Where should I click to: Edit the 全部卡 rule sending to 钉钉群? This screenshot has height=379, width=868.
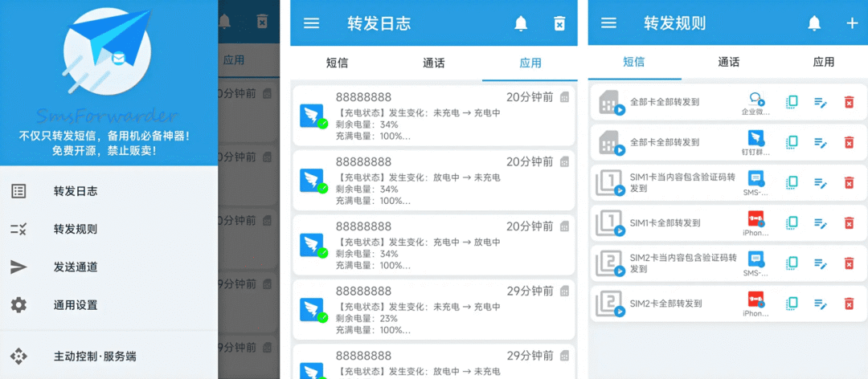(821, 143)
